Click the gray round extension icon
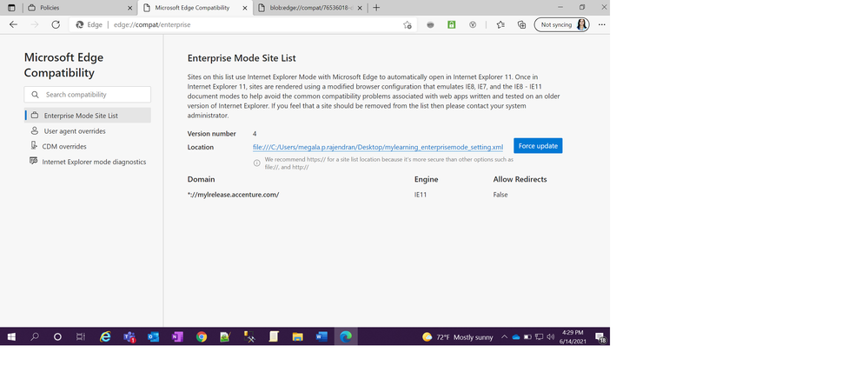 pyautogui.click(x=430, y=25)
